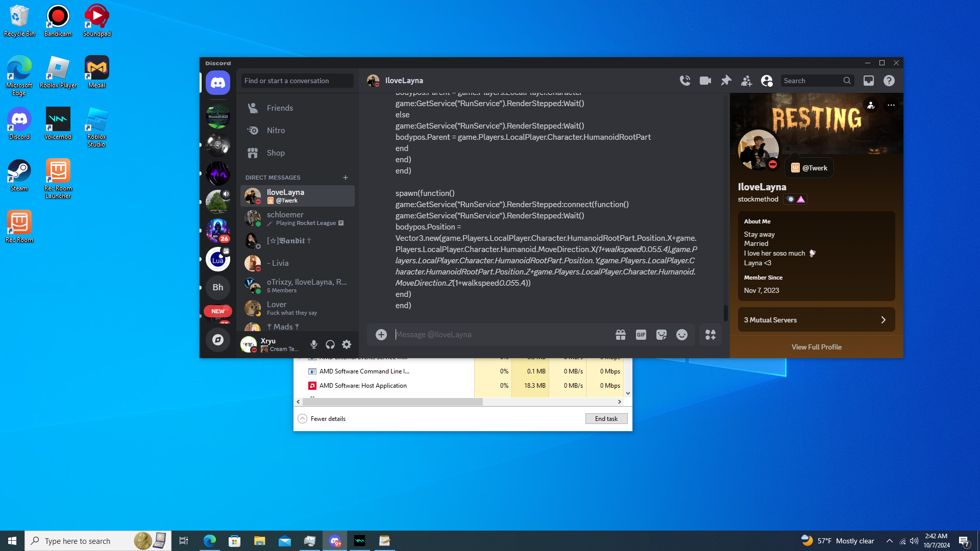Open the sticker picker

click(x=661, y=335)
